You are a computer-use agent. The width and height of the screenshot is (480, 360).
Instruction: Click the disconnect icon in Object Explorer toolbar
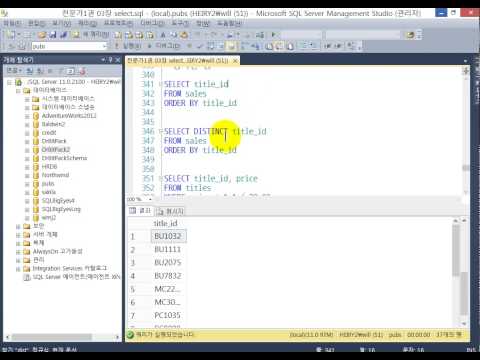[x=40, y=71]
